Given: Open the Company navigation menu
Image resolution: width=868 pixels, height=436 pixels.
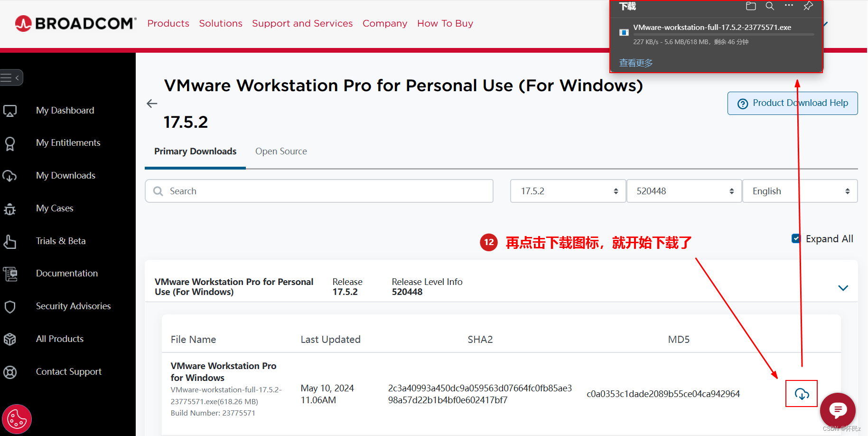Looking at the screenshot, I should coord(385,23).
